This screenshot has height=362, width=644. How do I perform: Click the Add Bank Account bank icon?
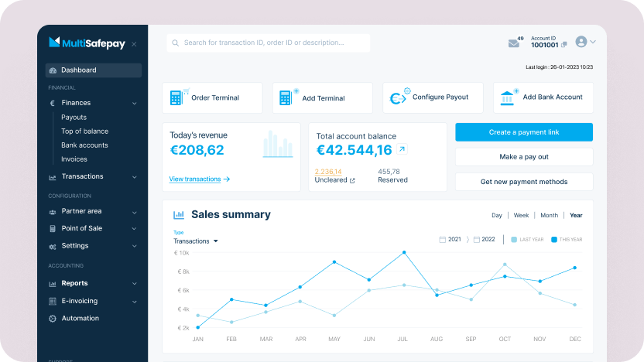509,97
